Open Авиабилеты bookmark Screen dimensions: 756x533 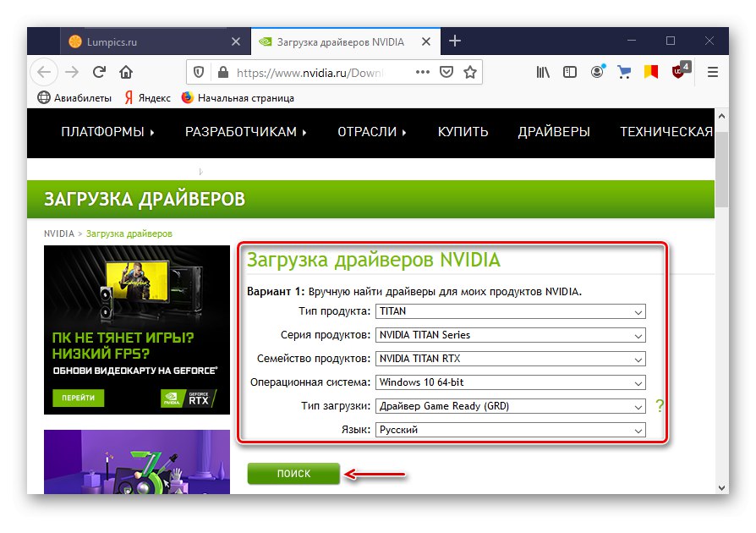tap(74, 98)
